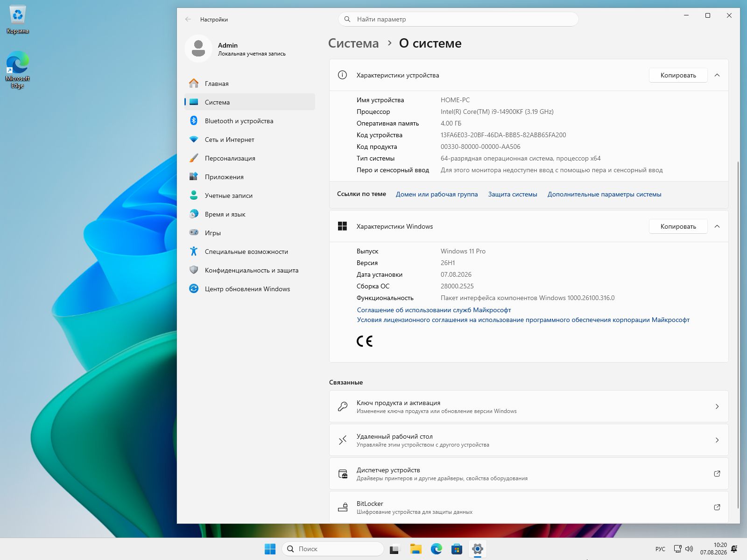This screenshot has width=747, height=560.
Task: Launch Edge from the taskbar
Action: point(437,549)
